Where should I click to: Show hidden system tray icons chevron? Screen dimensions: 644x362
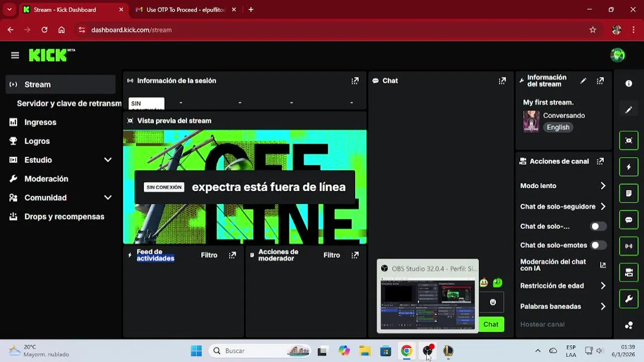pos(538,351)
